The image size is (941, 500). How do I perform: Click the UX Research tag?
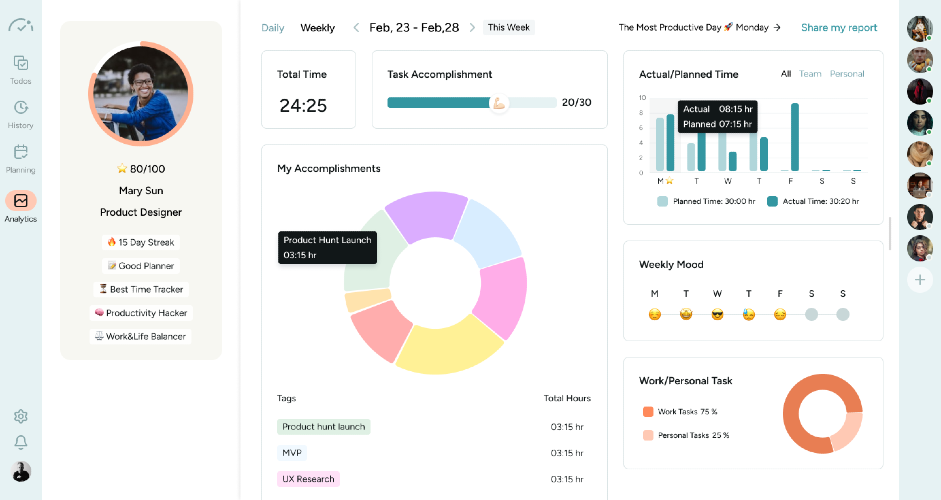308,479
